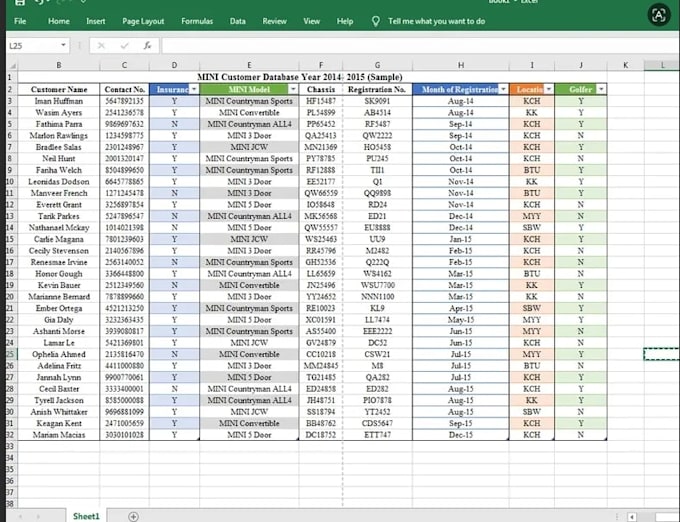This screenshot has width=680, height=522.
Task: Select the cell Kevin Bauer
Action: (59, 285)
